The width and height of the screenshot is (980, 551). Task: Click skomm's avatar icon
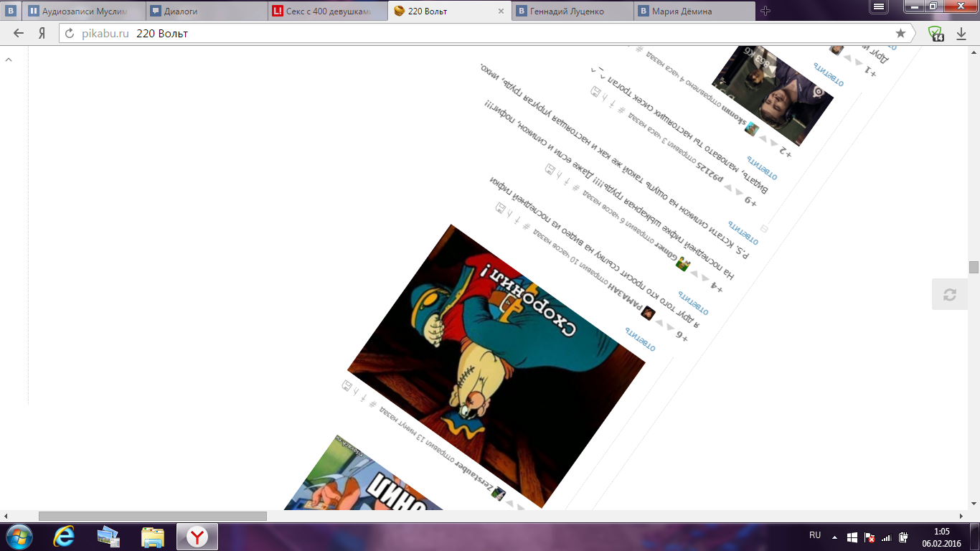[751, 129]
